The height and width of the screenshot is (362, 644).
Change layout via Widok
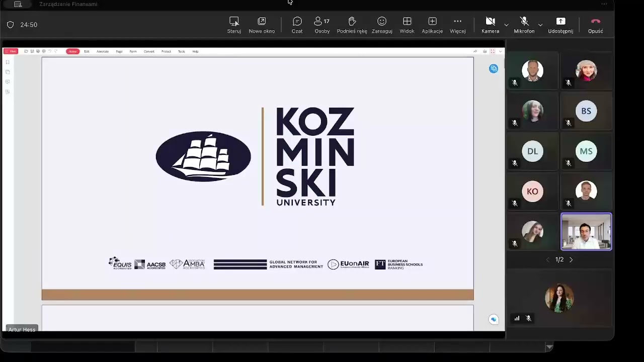tap(407, 25)
